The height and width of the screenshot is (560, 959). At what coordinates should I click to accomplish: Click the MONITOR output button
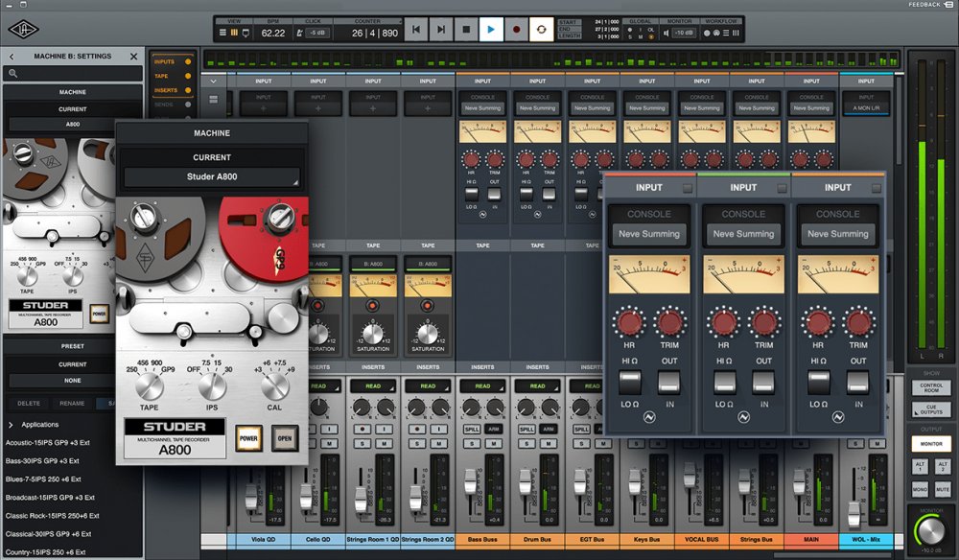pyautogui.click(x=931, y=444)
